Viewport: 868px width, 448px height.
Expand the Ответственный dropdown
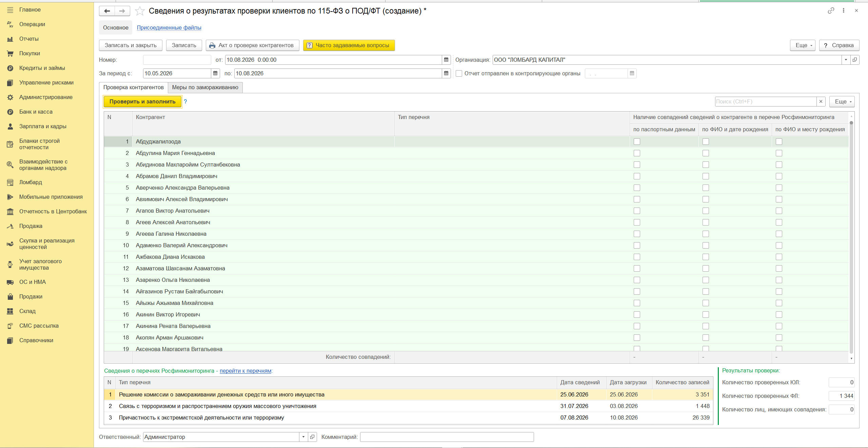point(303,437)
